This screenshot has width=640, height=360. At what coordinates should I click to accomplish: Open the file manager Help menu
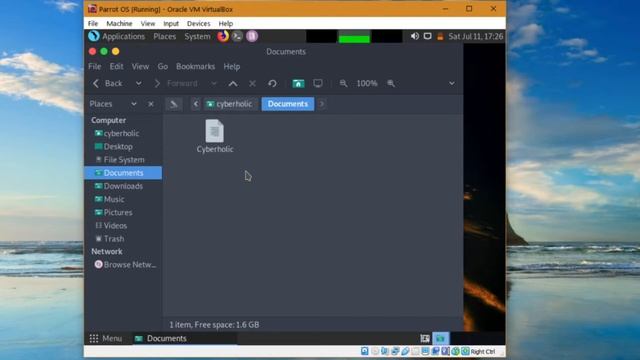[232, 67]
